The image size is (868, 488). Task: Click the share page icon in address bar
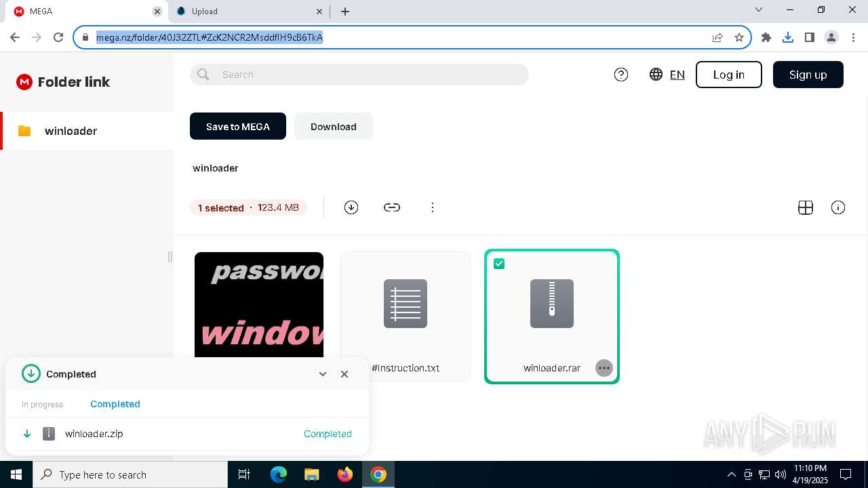coord(717,37)
